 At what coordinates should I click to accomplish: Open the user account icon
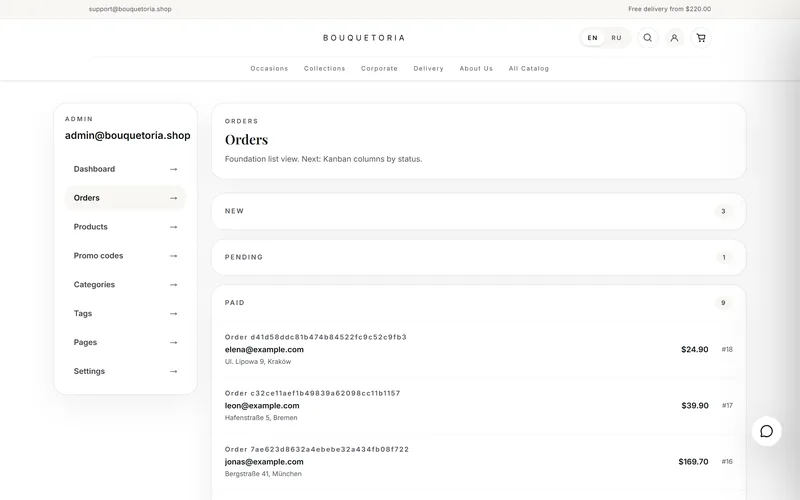(674, 38)
